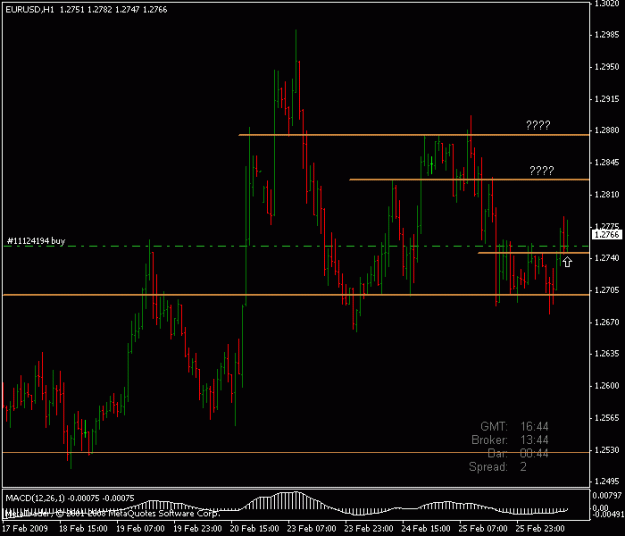Click the 18 Feb 15:00 time label

(x=83, y=528)
